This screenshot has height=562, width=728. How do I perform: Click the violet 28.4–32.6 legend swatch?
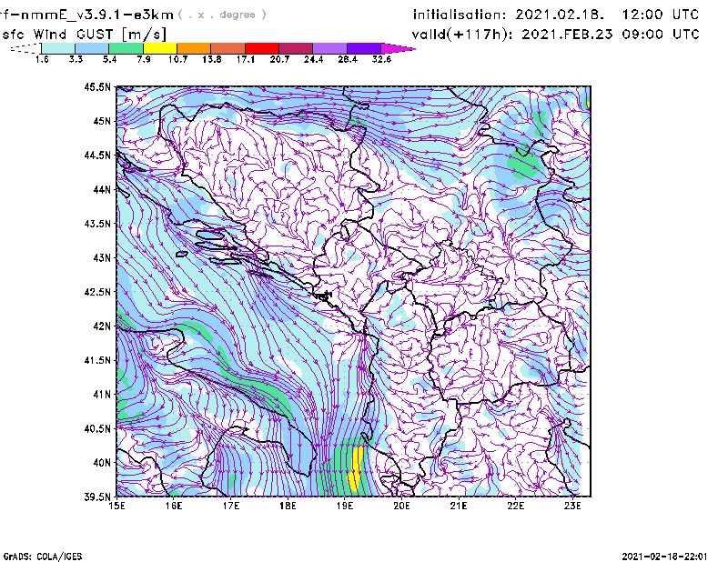click(x=364, y=48)
